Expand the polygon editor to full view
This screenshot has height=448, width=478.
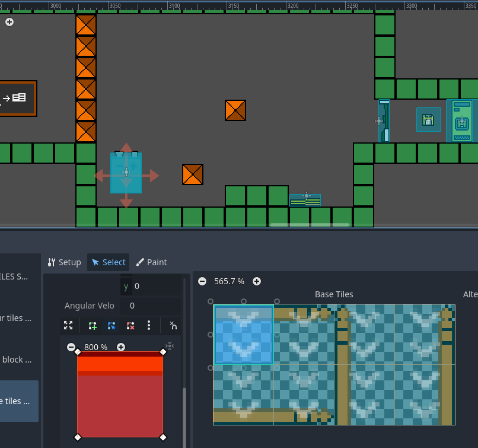[x=68, y=326]
